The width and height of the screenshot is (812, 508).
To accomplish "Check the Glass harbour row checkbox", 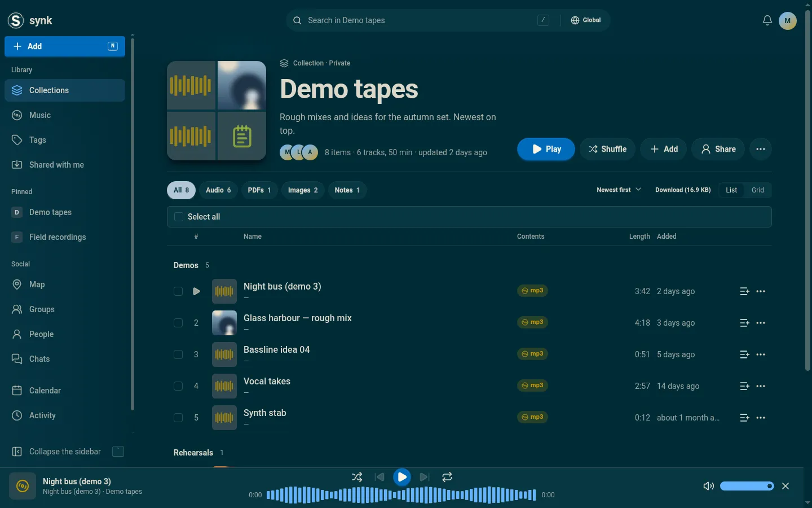I will click(x=178, y=323).
